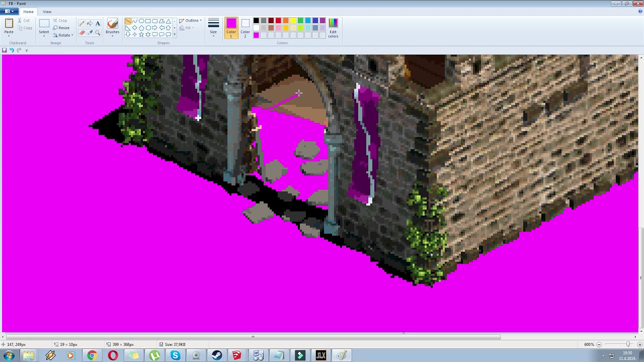This screenshot has width=644, height=362.
Task: Click 'Size: 37,9KB' in status bar
Action: point(175,344)
